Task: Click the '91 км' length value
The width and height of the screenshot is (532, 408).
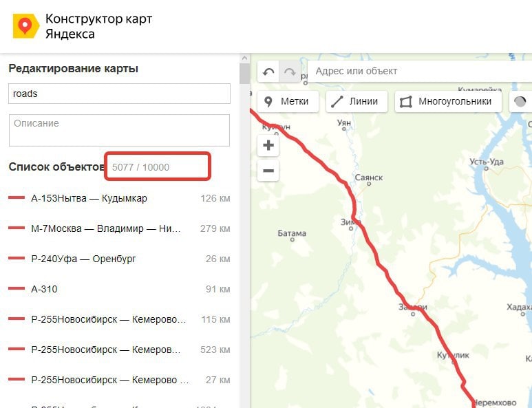Action: [x=217, y=289]
